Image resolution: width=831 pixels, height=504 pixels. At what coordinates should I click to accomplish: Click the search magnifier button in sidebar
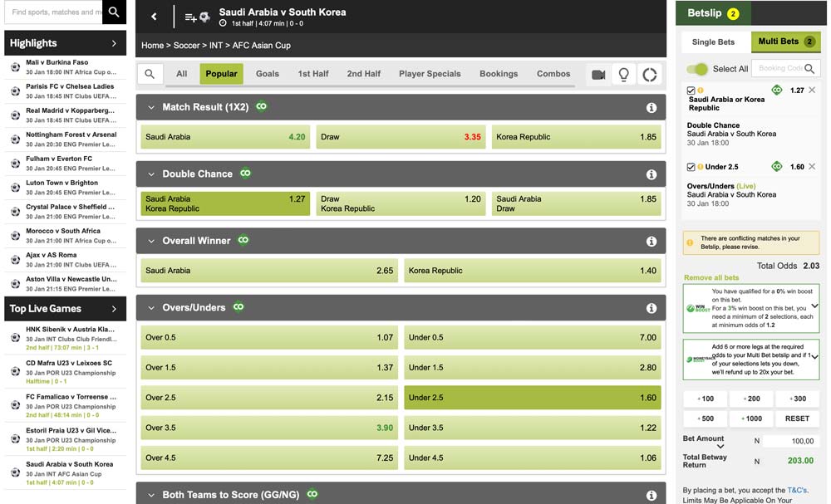[114, 12]
